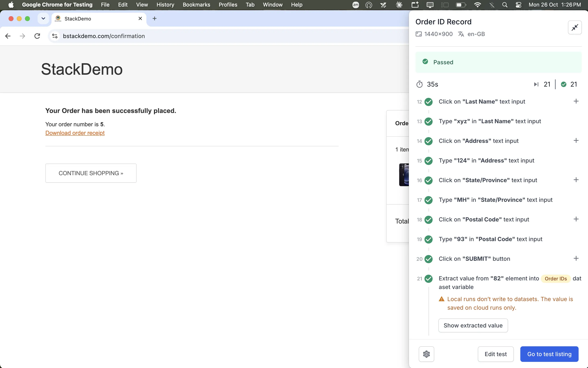Viewport: 588px width, 368px height.
Task: Add step after "Postal Code" click step
Action: coord(576,219)
